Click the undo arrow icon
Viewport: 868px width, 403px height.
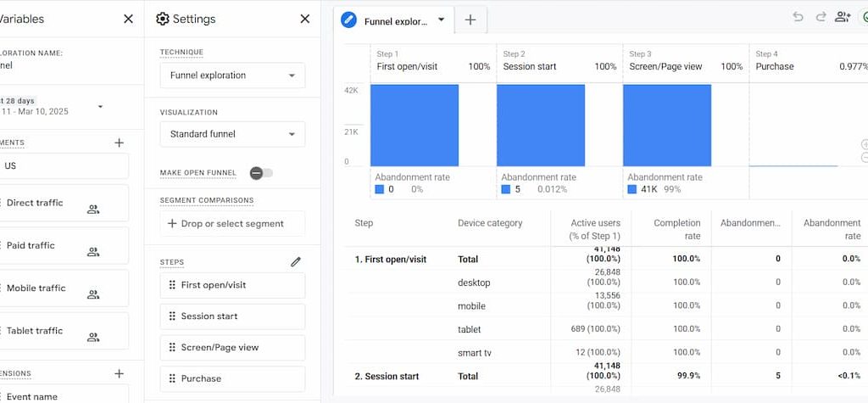[798, 17]
